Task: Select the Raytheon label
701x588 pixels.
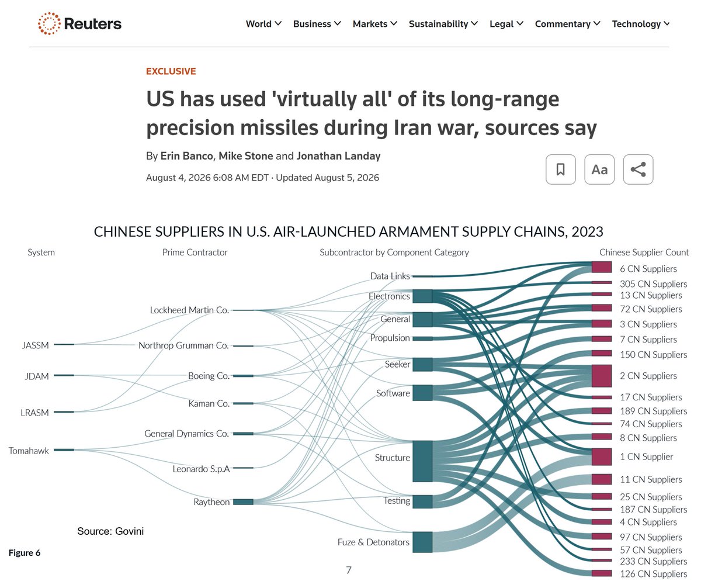Action: click(211, 502)
